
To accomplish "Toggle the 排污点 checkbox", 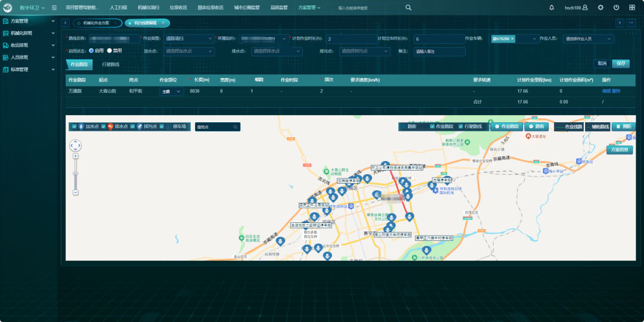I will 132,126.
